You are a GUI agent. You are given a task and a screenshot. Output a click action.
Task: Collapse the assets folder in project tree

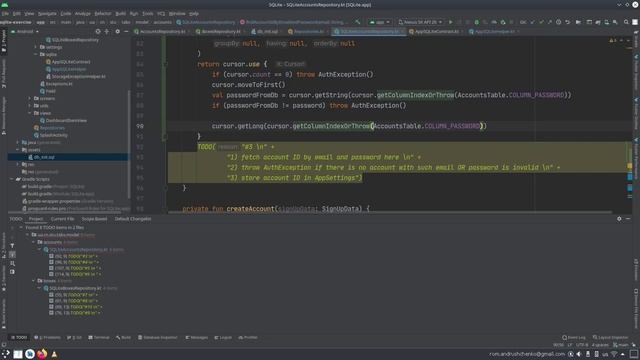click(x=18, y=150)
